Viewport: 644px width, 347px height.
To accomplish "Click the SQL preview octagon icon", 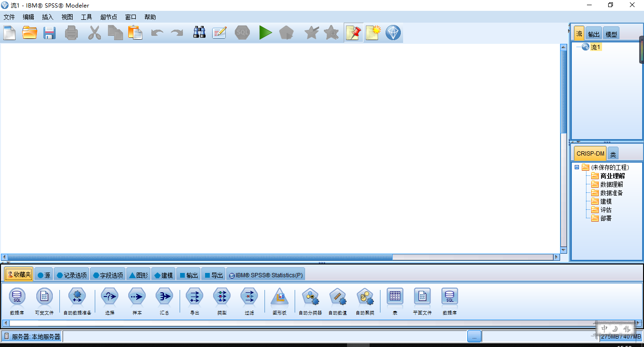I will click(x=242, y=33).
